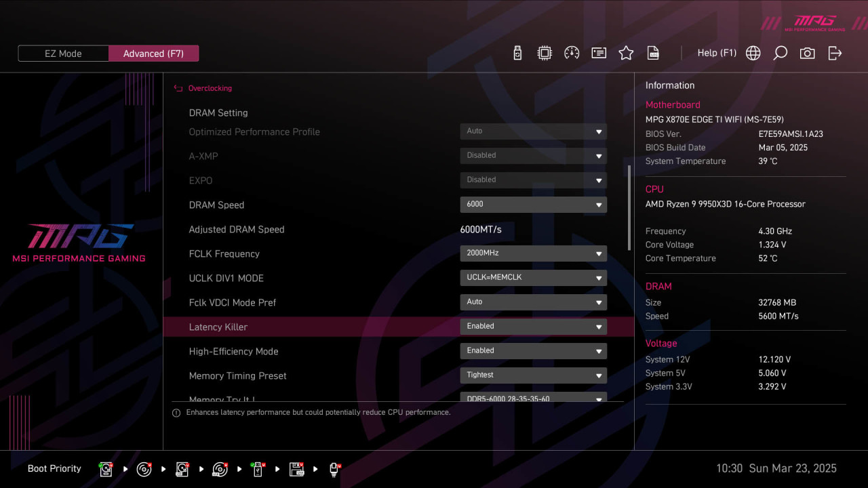The height and width of the screenshot is (488, 868).
Task: Select the 'Memory Timing Preset' label
Action: click(x=238, y=376)
